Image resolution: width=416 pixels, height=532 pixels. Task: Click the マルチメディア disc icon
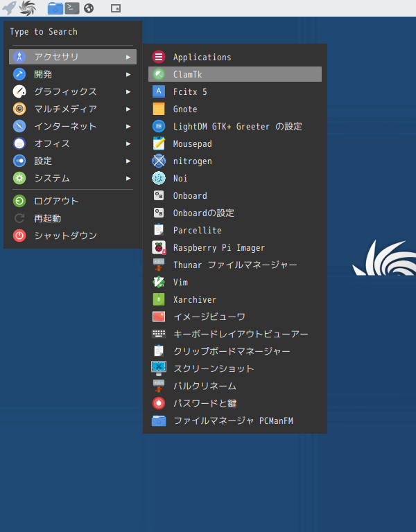click(x=19, y=109)
